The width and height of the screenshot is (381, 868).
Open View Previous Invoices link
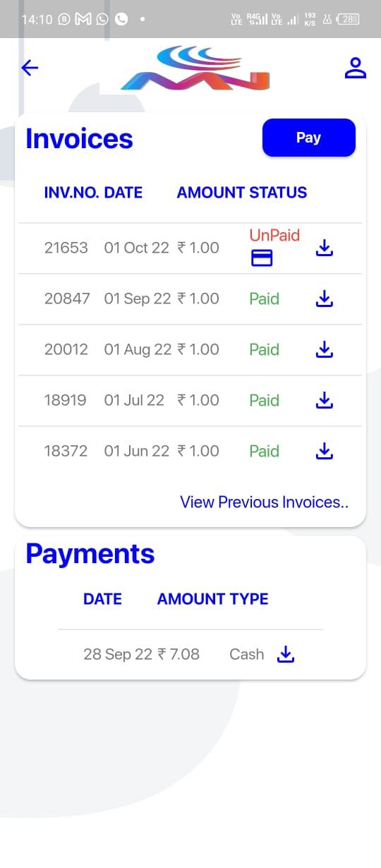(264, 502)
